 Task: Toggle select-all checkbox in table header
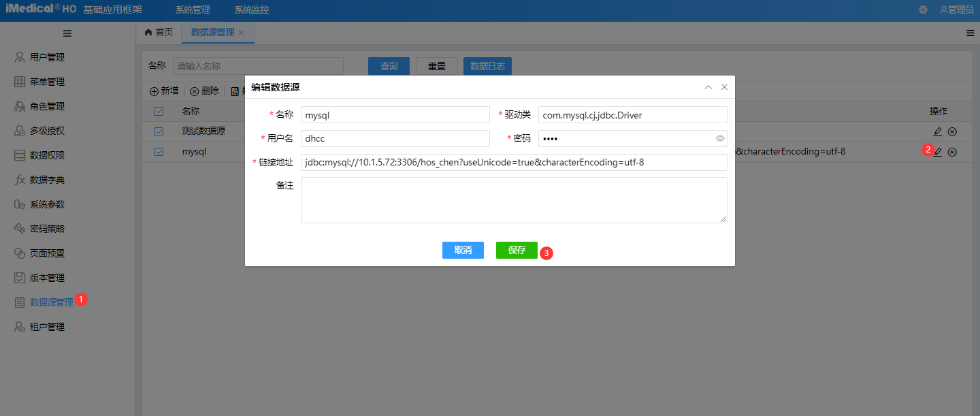[x=159, y=112]
